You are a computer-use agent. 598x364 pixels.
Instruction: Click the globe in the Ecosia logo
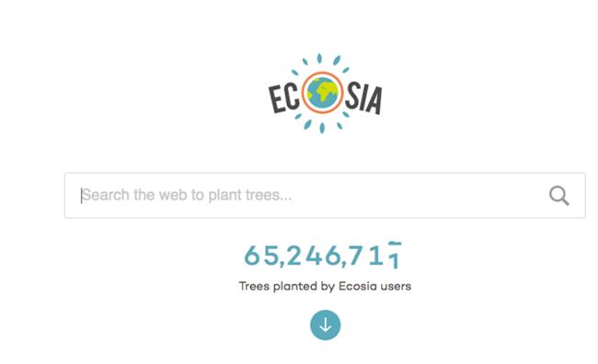coord(323,93)
